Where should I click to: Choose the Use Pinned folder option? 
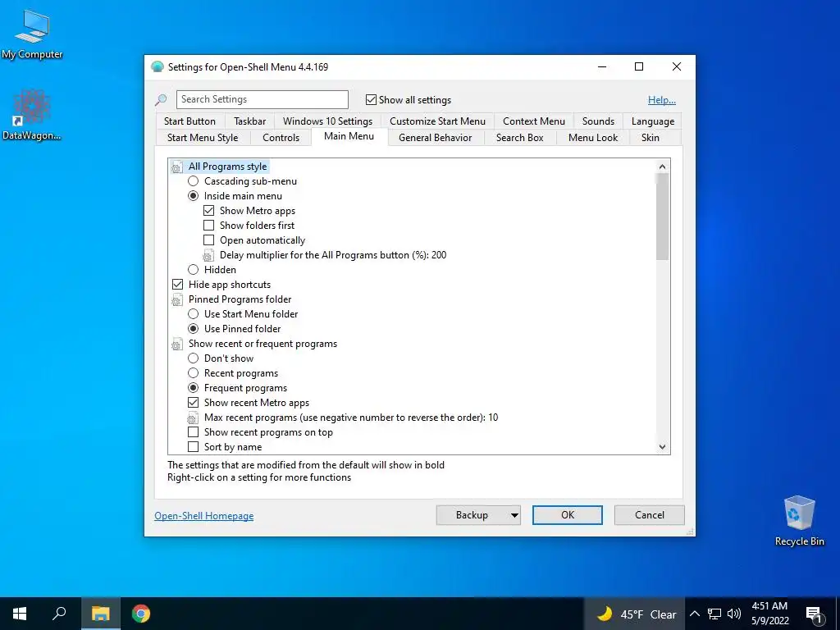point(194,329)
